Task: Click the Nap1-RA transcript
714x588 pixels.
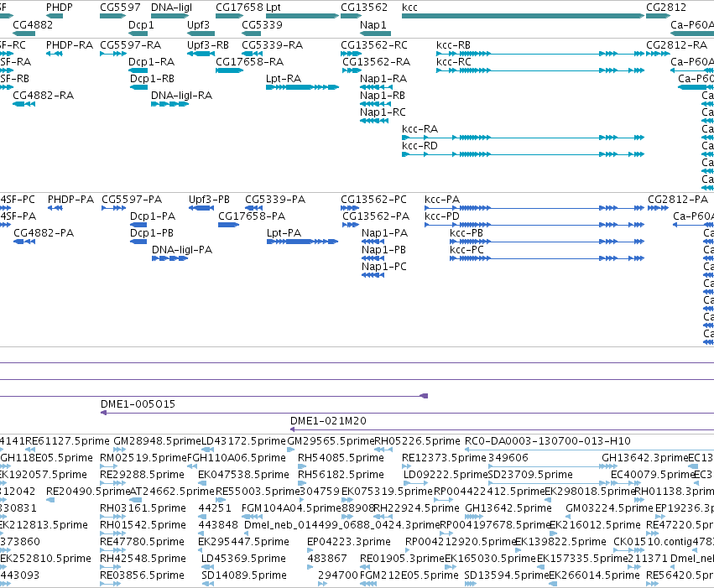Action: [376, 87]
